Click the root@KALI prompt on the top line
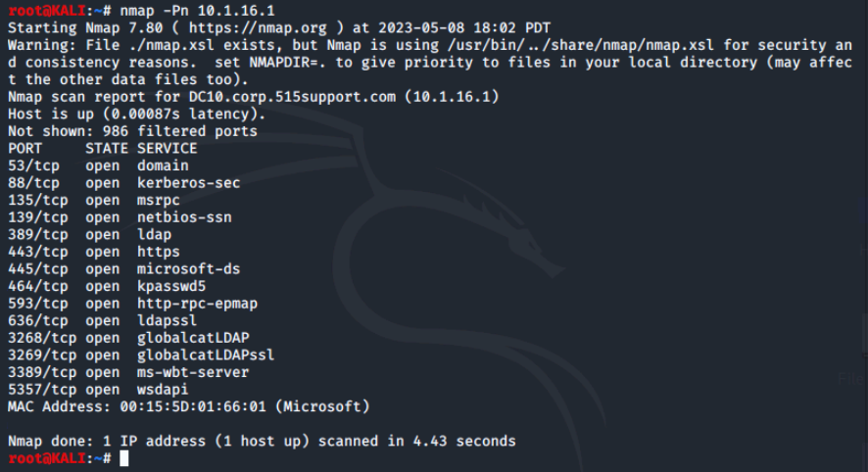Viewport: 868px width, 472px height. coord(46,11)
